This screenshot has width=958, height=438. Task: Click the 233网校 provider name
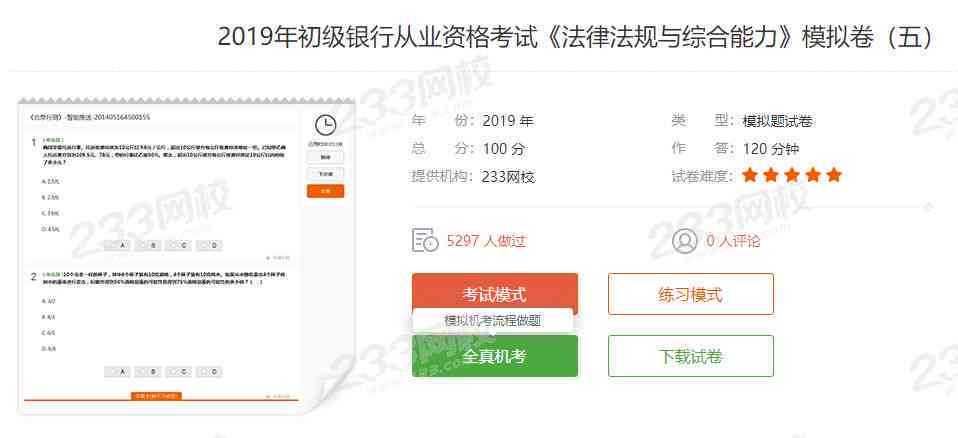508,177
